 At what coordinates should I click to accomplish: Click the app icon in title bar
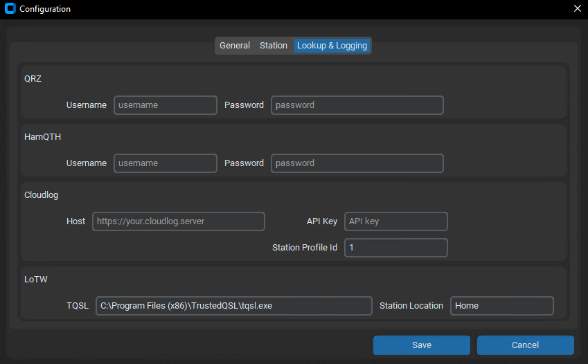[x=10, y=8]
